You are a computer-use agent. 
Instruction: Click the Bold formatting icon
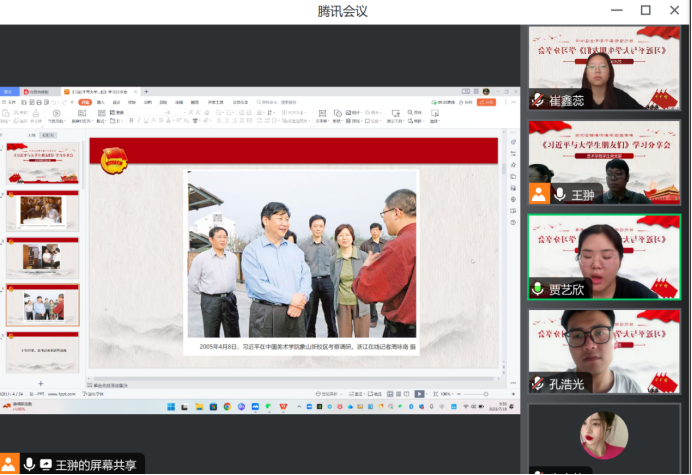pos(131,121)
